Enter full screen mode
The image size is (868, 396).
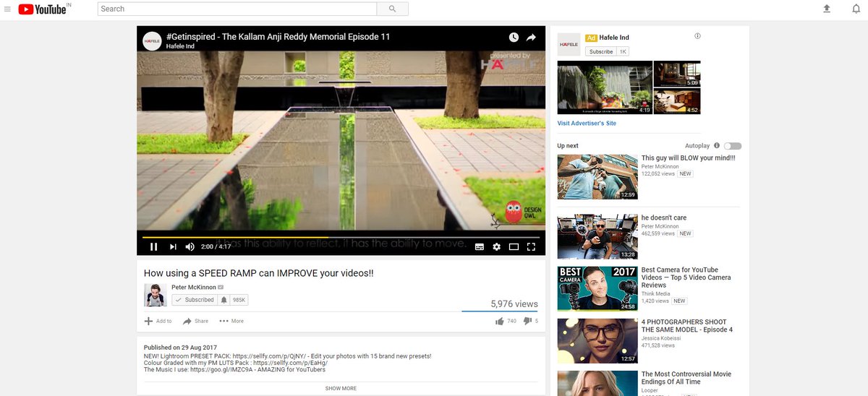531,246
